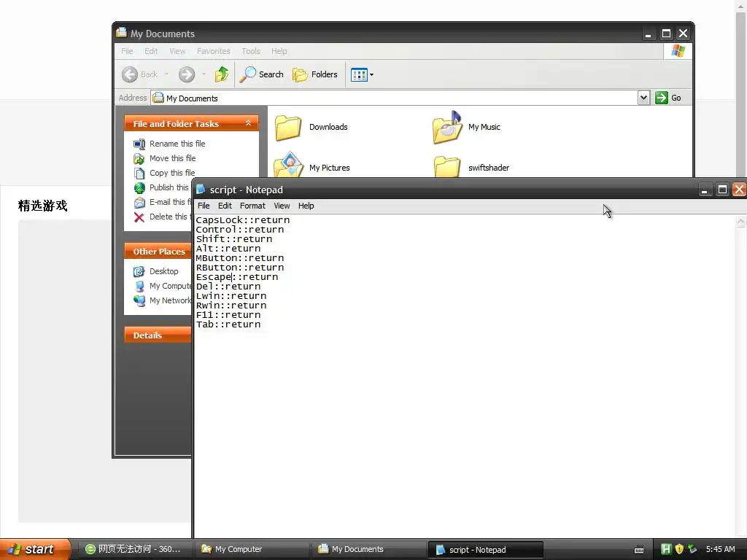The width and height of the screenshot is (747, 560).
Task: Click the keyboard icon in system tray
Action: coord(639,550)
